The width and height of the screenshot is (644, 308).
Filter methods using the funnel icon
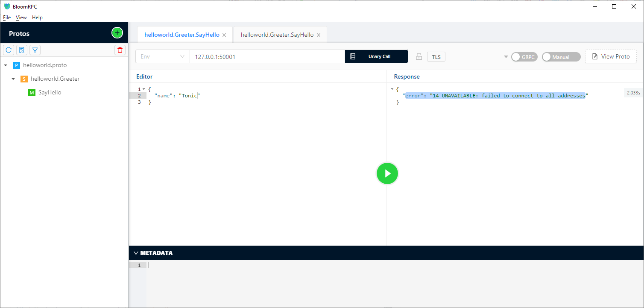(35, 50)
